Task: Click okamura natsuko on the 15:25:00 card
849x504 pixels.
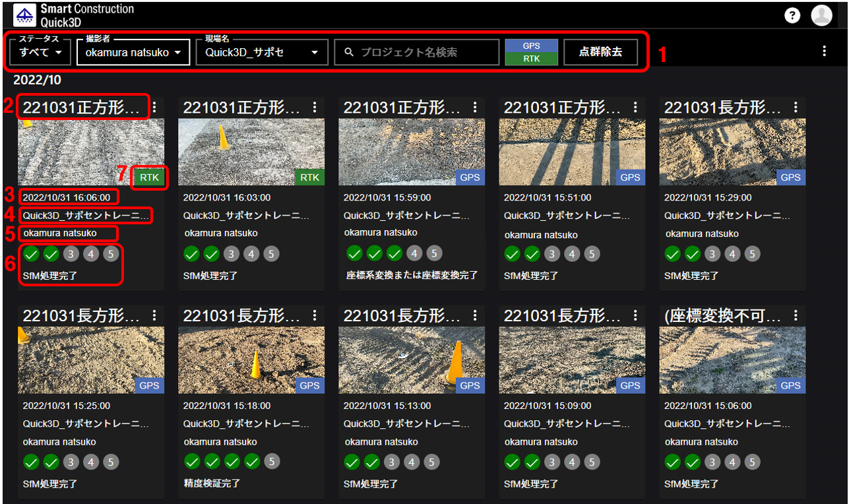Action: [59, 442]
